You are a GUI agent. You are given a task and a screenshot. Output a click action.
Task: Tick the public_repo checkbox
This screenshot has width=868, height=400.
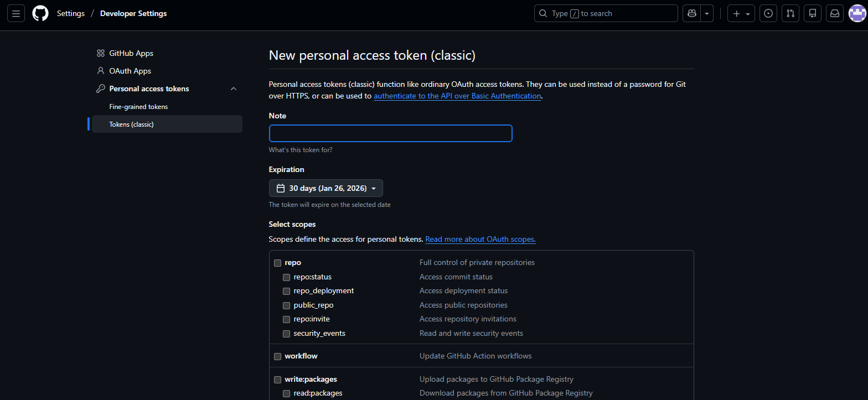(x=287, y=305)
